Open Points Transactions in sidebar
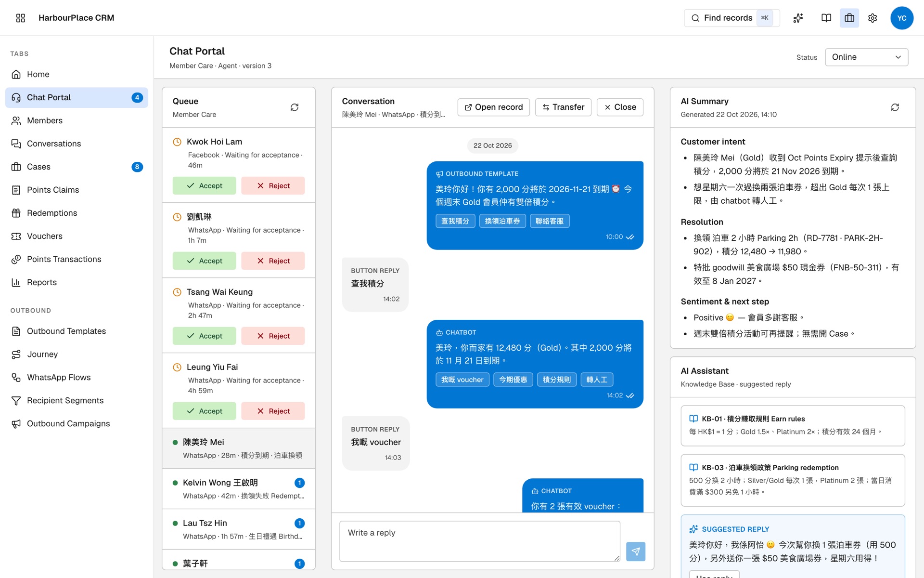This screenshot has height=578, width=924. (x=77, y=259)
